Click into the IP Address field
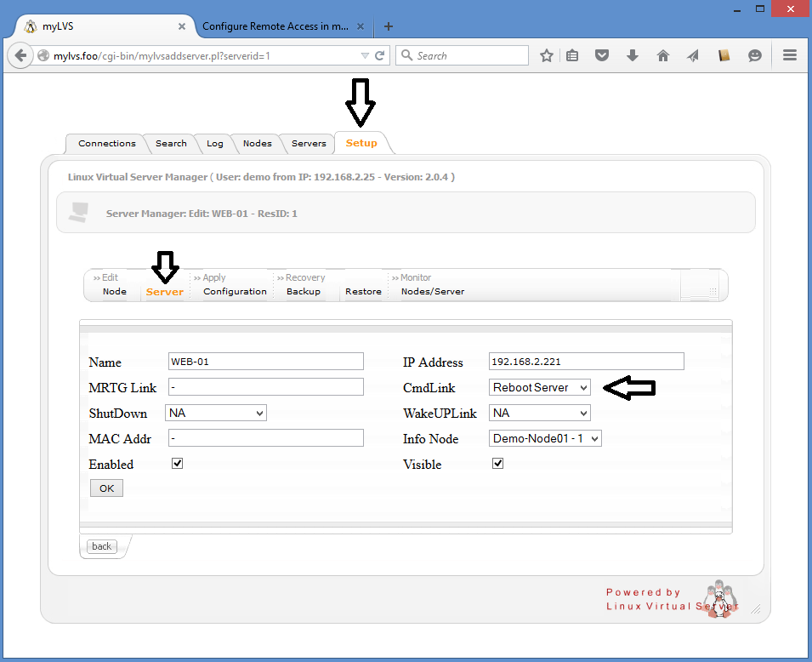The width and height of the screenshot is (812, 662). tap(586, 362)
